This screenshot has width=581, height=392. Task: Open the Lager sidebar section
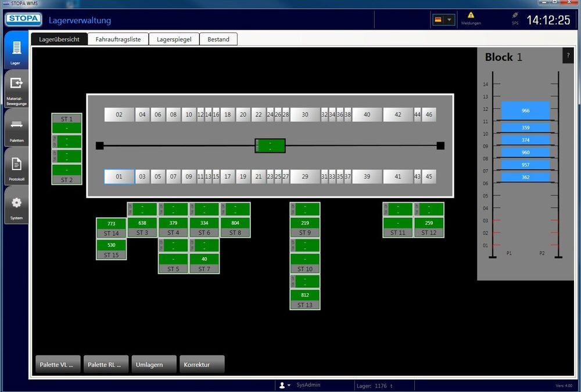pyautogui.click(x=16, y=50)
